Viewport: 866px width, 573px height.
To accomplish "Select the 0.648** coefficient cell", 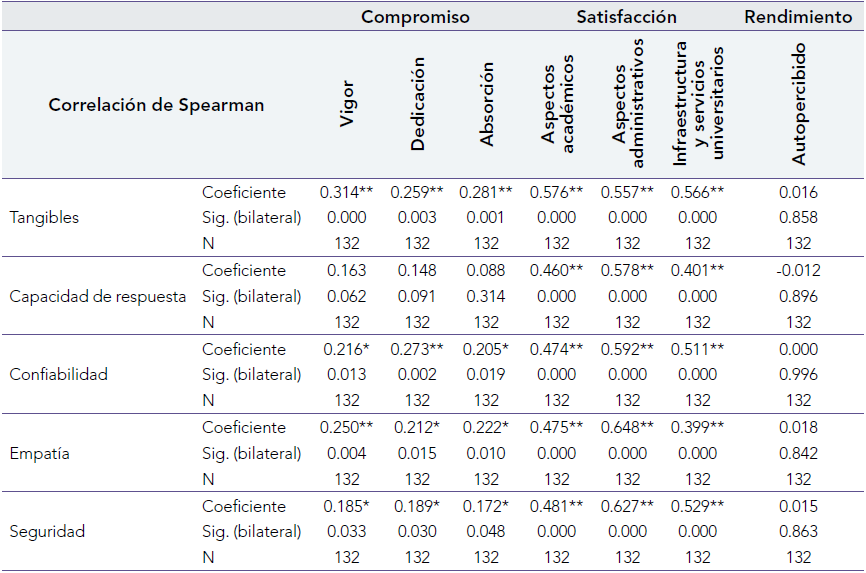I will tap(627, 427).
